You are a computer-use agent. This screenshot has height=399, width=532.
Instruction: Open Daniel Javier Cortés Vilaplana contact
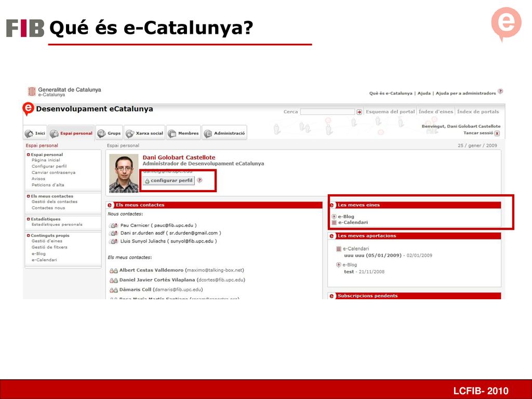(x=157, y=280)
